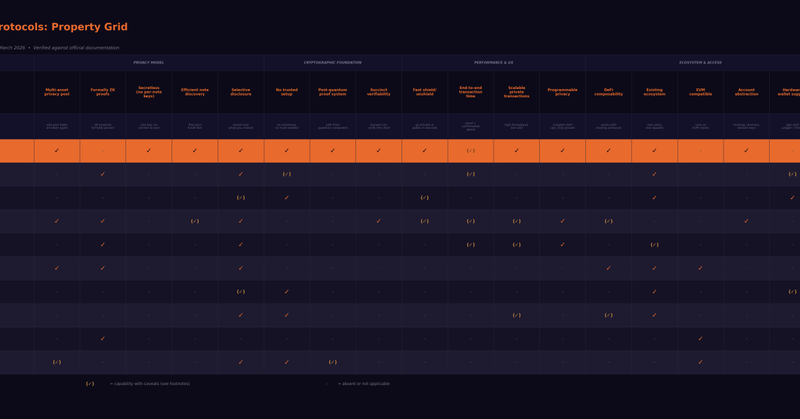
Task: Click the 'capability with caveats (see footnotes)' legend text
Action: 149,384
